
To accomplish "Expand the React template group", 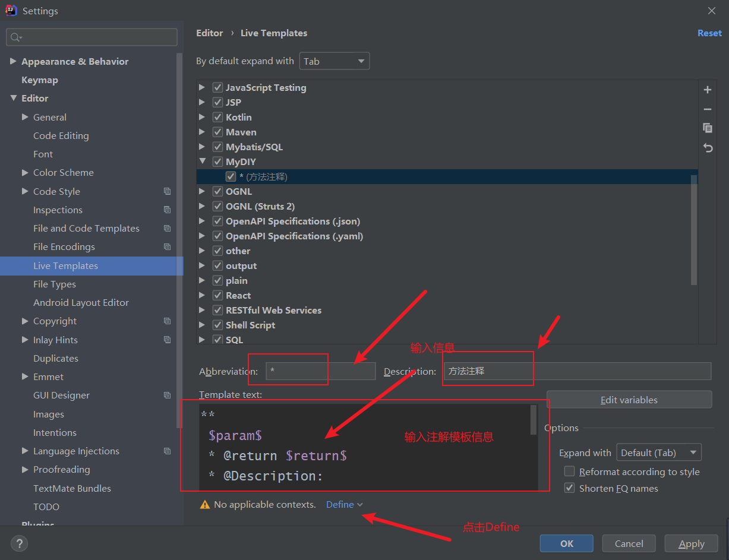I will pyautogui.click(x=203, y=295).
